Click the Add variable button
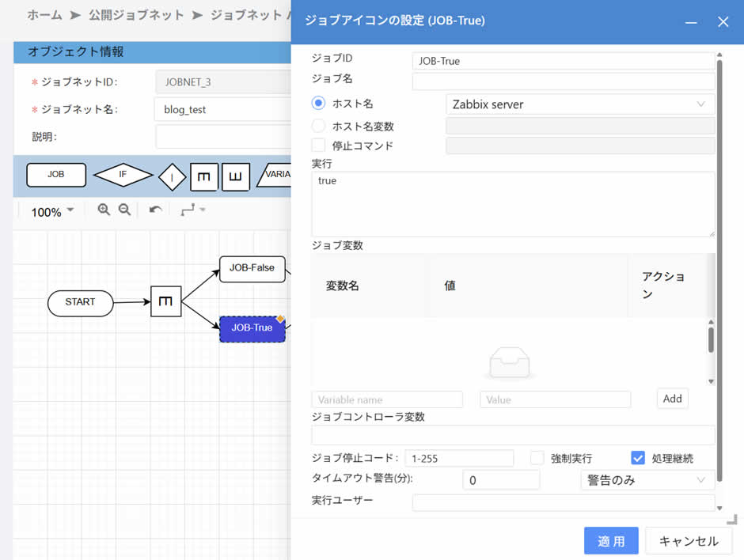Viewport: 744px width, 560px height. (672, 399)
